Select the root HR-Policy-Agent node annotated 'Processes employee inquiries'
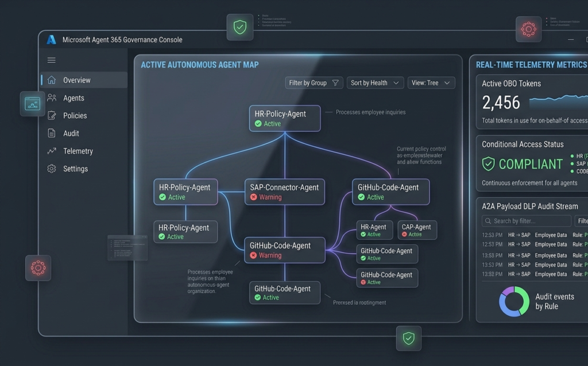 (x=285, y=118)
